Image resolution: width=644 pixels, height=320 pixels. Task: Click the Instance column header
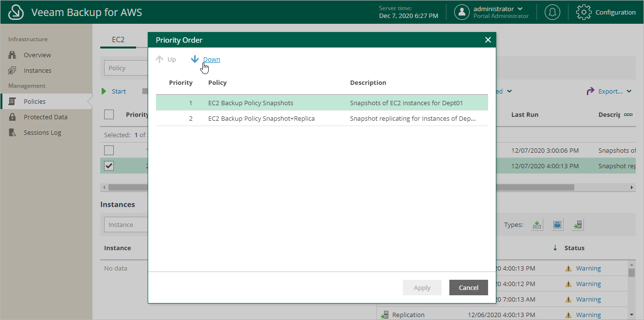(118, 248)
